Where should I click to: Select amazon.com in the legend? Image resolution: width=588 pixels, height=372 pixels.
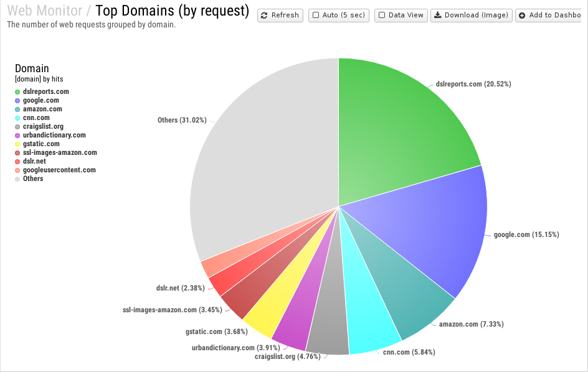click(x=42, y=109)
